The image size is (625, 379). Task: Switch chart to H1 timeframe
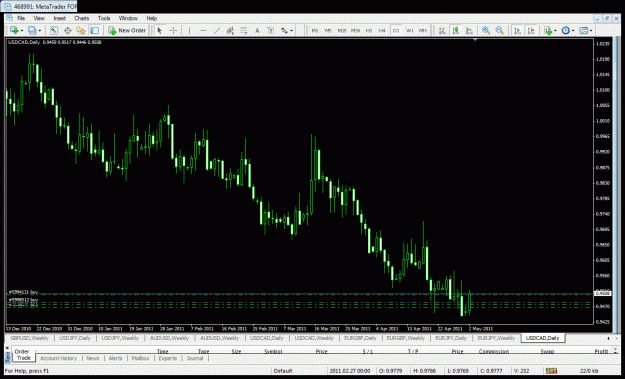coord(369,30)
